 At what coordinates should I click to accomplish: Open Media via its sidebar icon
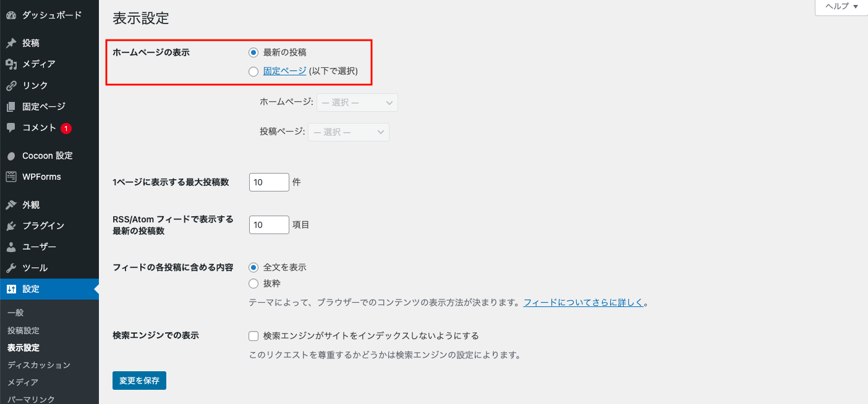pyautogui.click(x=11, y=64)
